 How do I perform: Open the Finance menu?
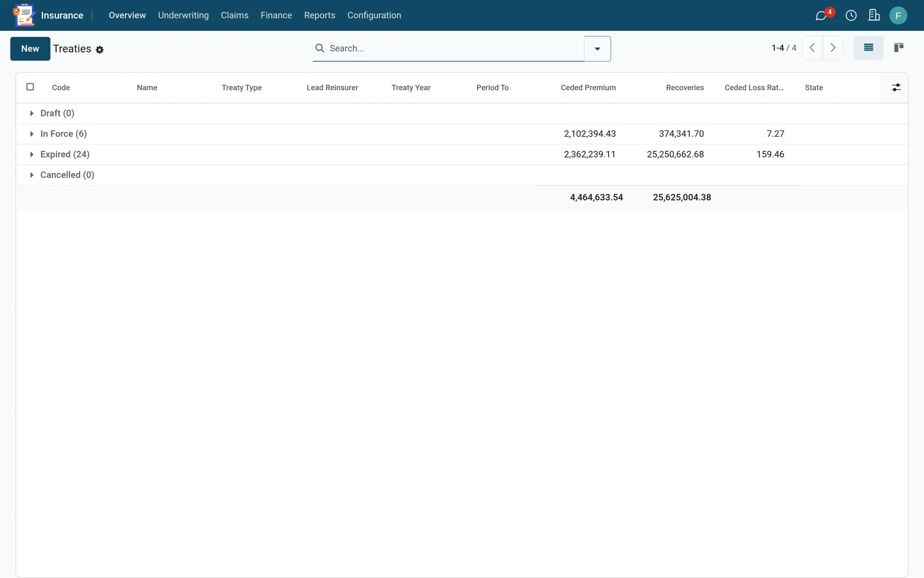276,15
